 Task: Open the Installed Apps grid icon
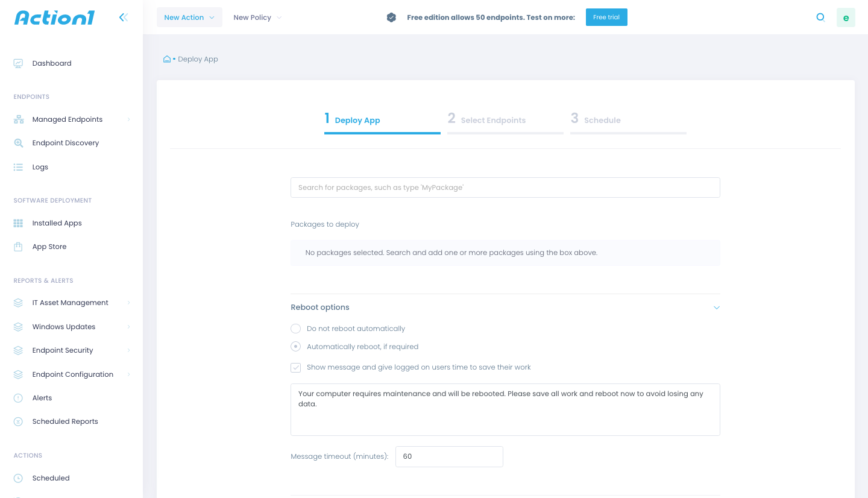click(18, 222)
